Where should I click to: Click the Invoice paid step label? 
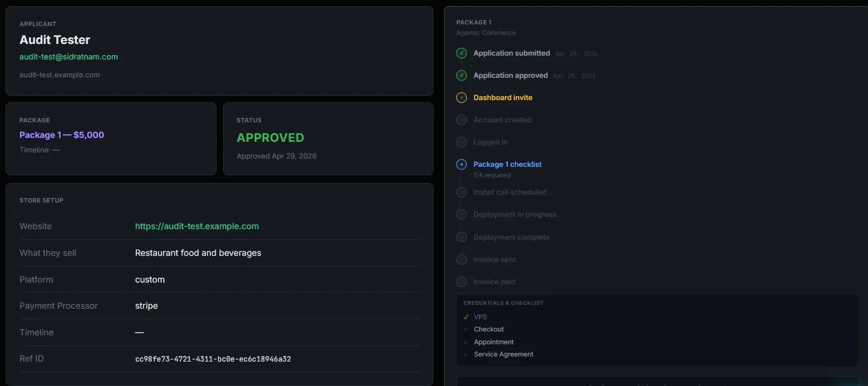coord(494,282)
